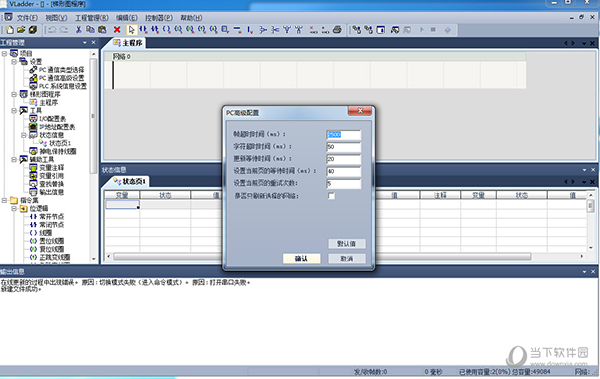
Task: Click the input field showing 20
Action: 343,159
